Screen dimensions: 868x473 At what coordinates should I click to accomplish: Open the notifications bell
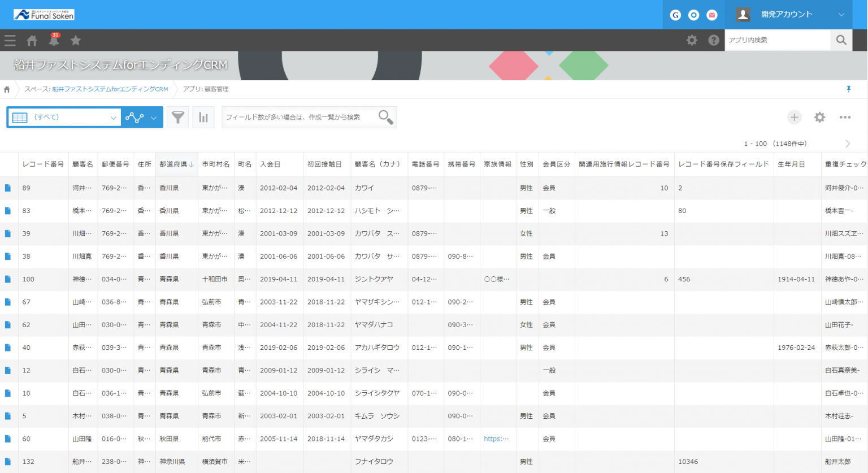pos(54,40)
